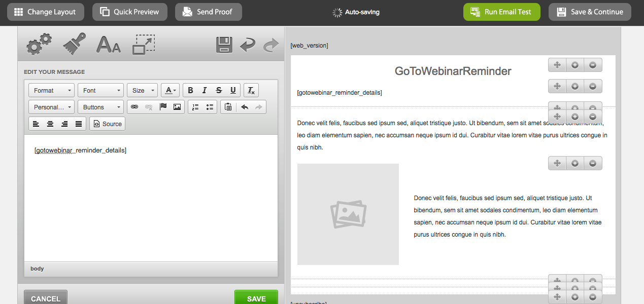Click Quick Preview button
This screenshot has height=304, width=644.
[130, 12]
